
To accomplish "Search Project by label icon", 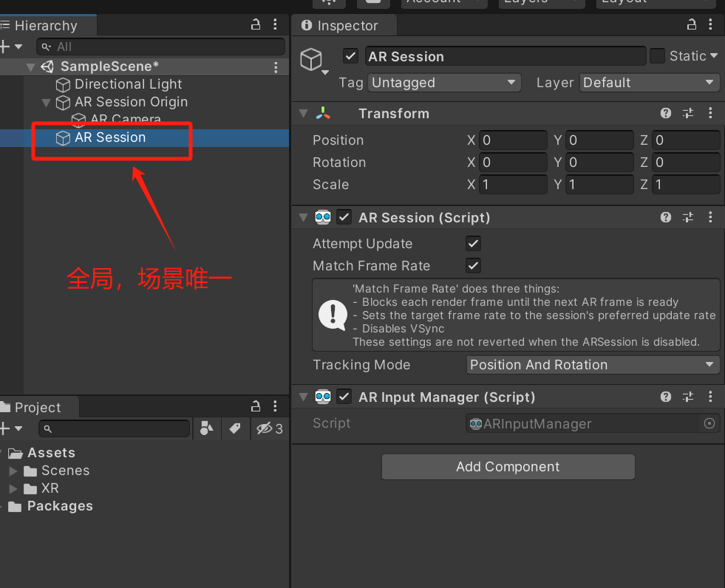I will [235, 428].
